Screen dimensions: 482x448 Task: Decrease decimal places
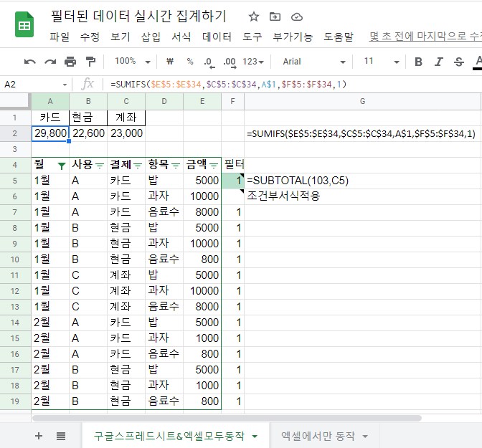[x=209, y=62]
